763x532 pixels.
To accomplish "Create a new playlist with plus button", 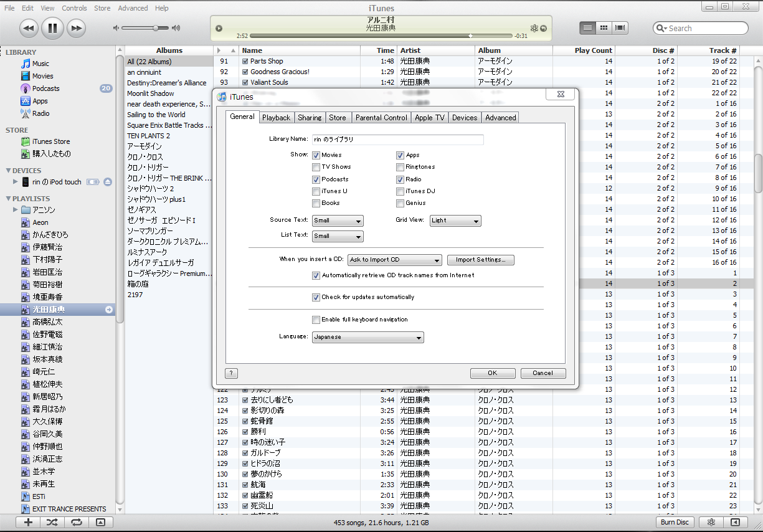I will click(x=28, y=522).
